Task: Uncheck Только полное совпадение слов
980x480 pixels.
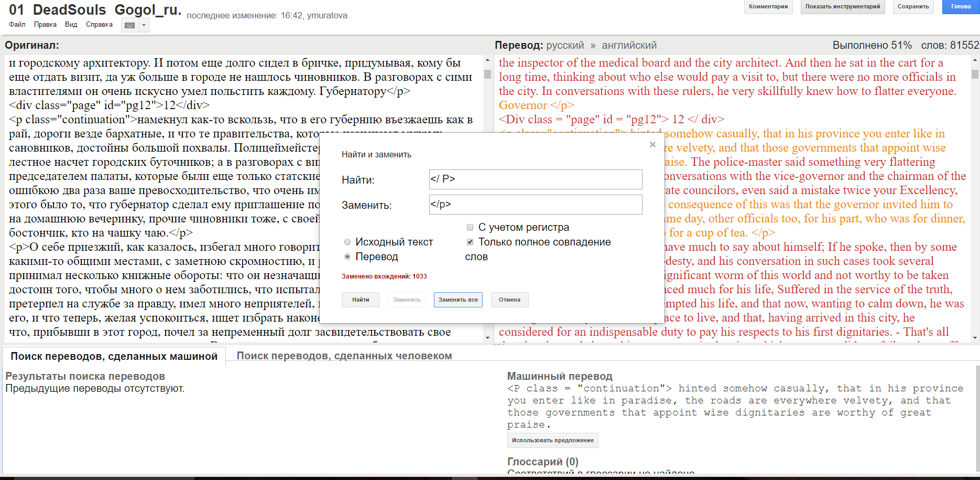Action: click(x=470, y=242)
